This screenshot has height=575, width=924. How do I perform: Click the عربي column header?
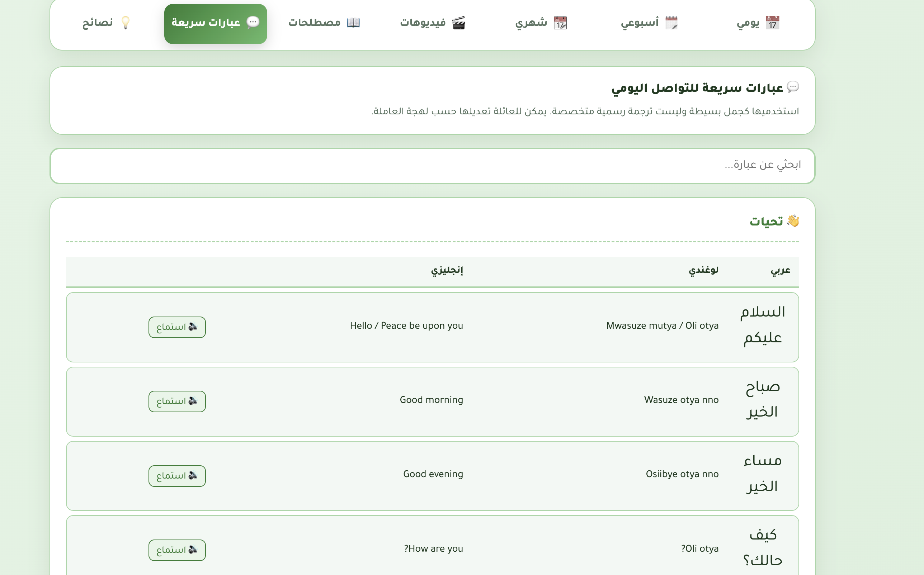780,270
